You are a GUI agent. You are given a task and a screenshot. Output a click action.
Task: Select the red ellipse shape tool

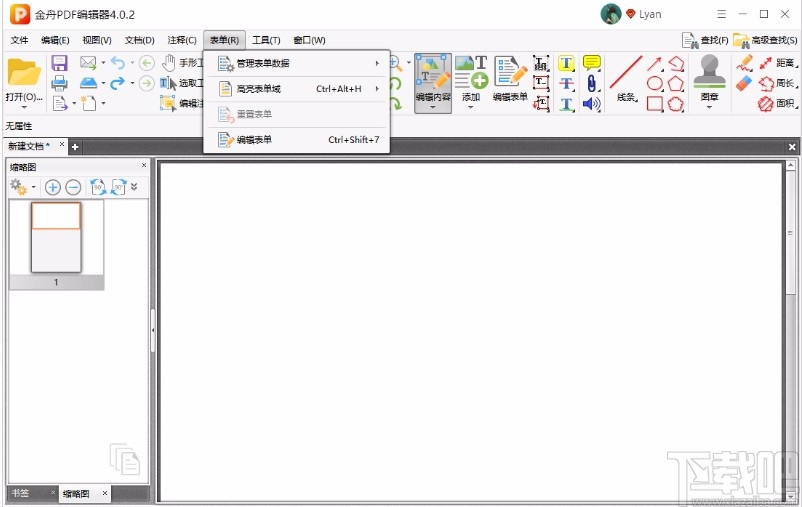coord(655,83)
